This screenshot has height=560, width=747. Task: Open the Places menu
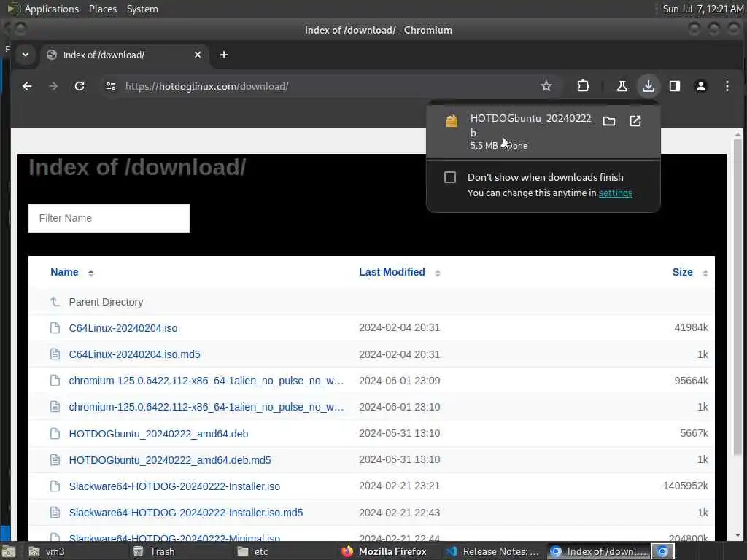click(102, 9)
